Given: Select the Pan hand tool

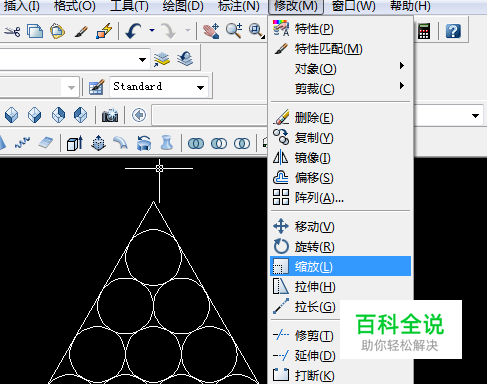Looking at the screenshot, I should pos(211,31).
